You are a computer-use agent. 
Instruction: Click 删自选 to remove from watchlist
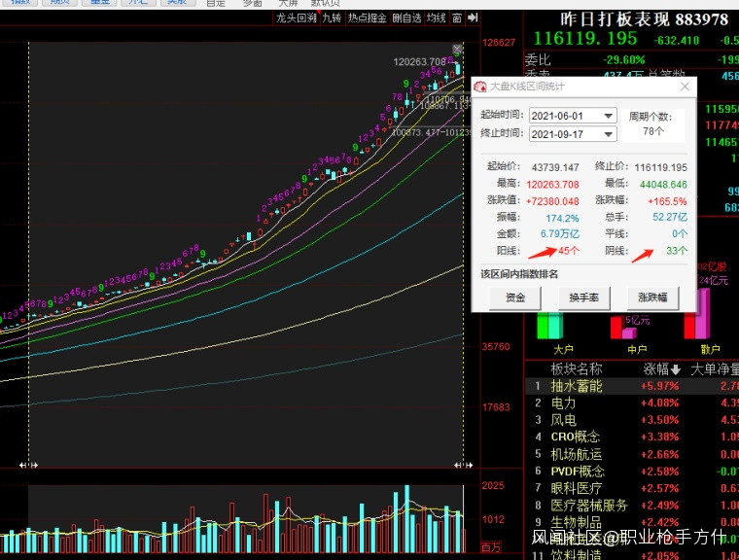[x=406, y=17]
